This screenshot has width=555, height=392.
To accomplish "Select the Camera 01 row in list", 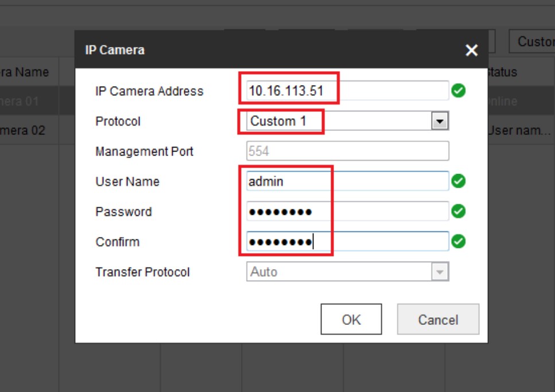I will pos(23,102).
